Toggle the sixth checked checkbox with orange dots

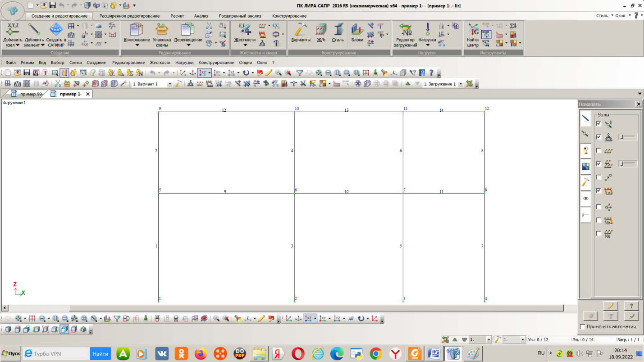[x=598, y=191]
